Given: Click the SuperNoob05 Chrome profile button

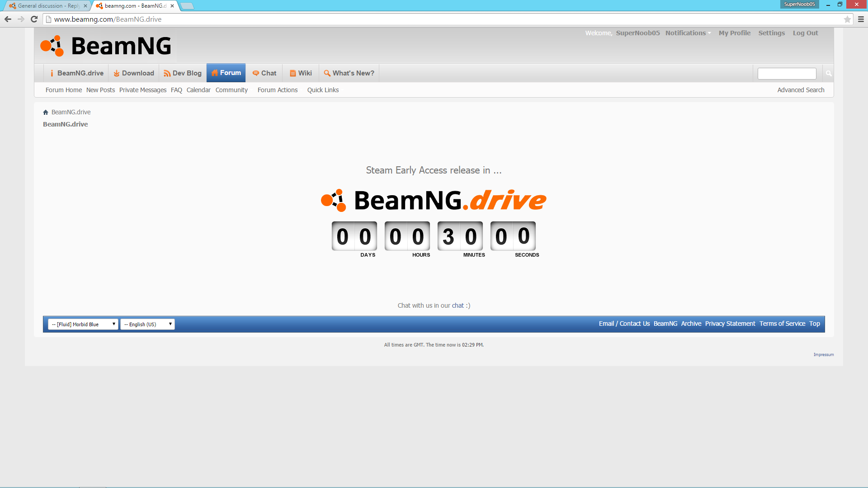Looking at the screenshot, I should [799, 4].
